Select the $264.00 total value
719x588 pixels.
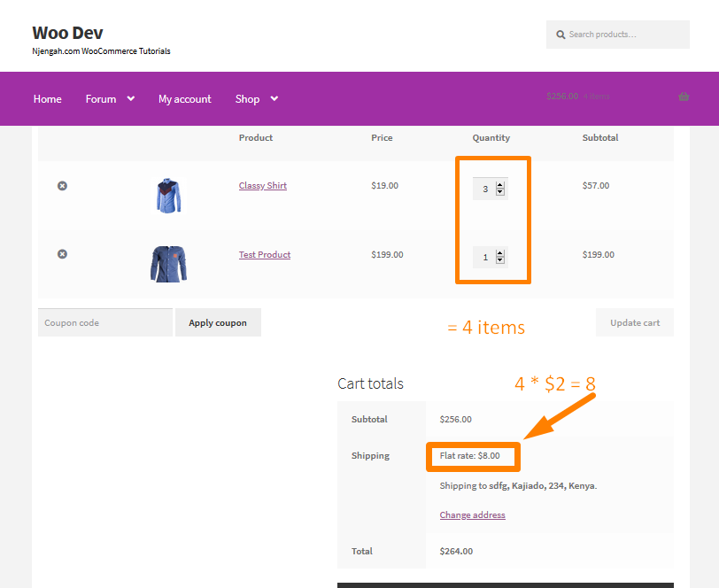(456, 552)
